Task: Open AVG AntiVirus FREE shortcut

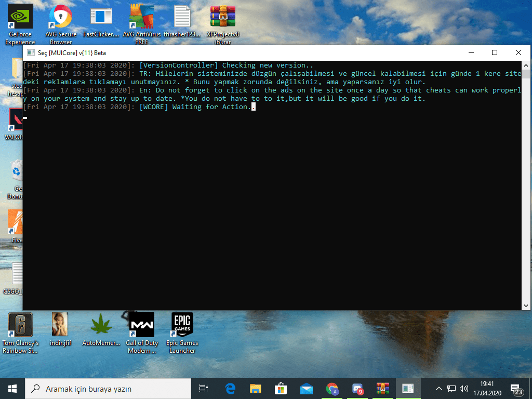Action: [x=141, y=24]
